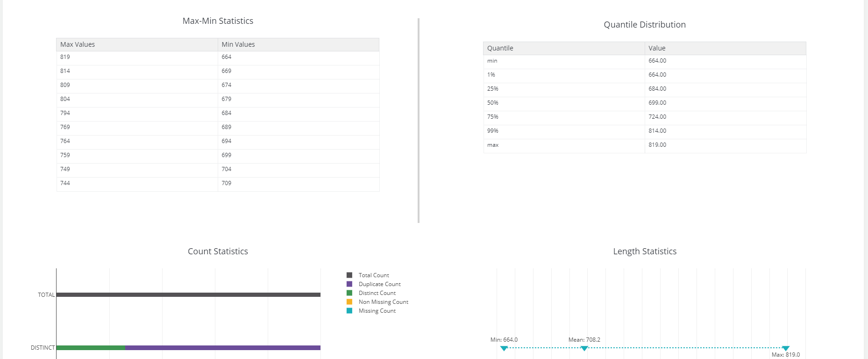Click the Max 819.0 triangle marker
This screenshot has width=868, height=359.
click(x=786, y=348)
